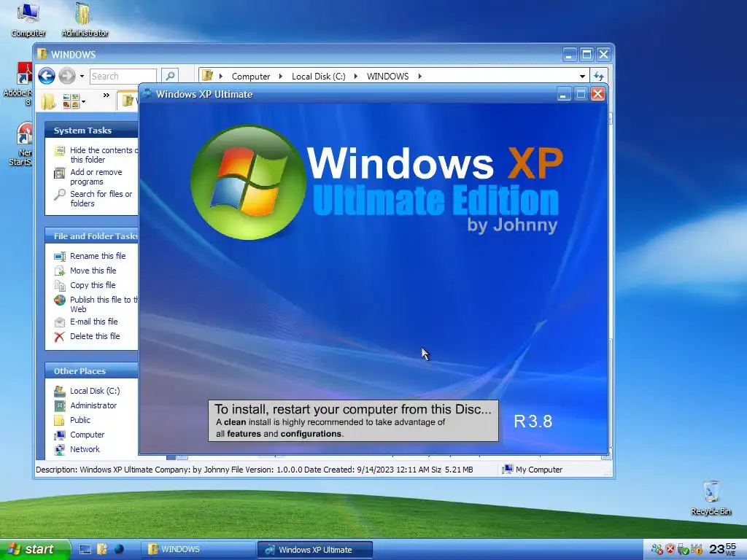Click the Network icon in Other Places
The image size is (747, 560).
tap(60, 449)
